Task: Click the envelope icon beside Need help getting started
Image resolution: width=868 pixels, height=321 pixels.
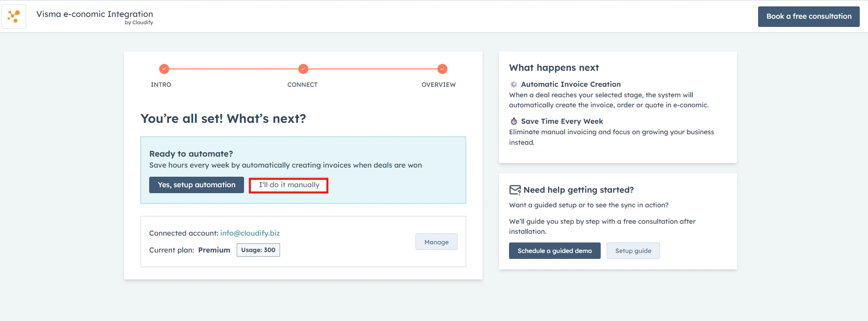Action: pos(515,190)
